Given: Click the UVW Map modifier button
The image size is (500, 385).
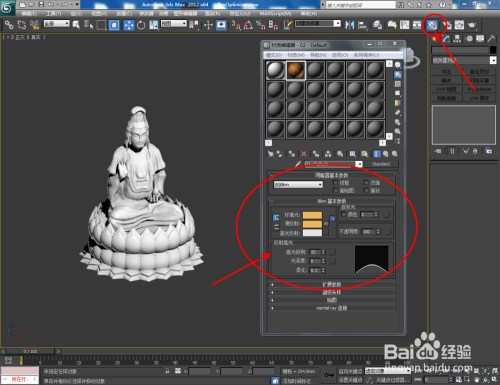Looking at the screenshot, I should point(446,89).
